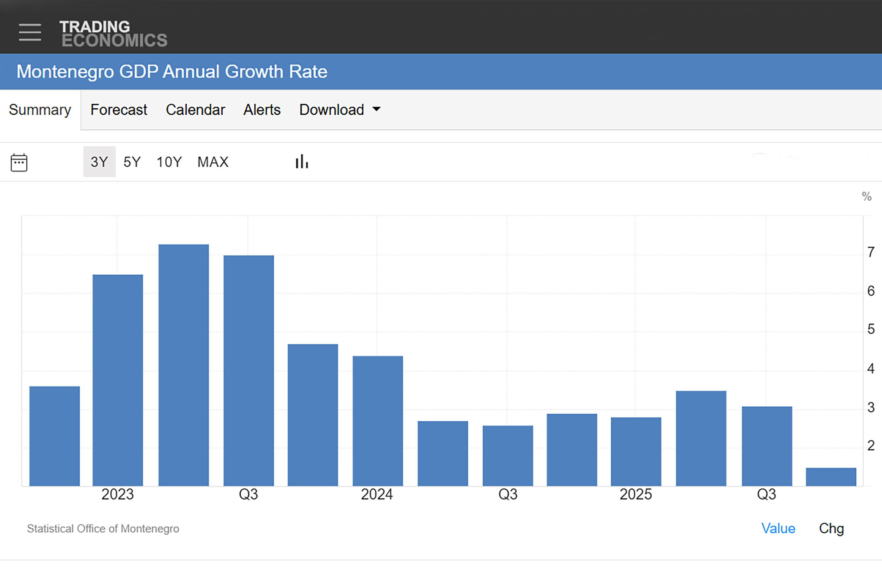The height and width of the screenshot is (588, 882).
Task: Switch chart to Chg view
Action: pyautogui.click(x=831, y=528)
